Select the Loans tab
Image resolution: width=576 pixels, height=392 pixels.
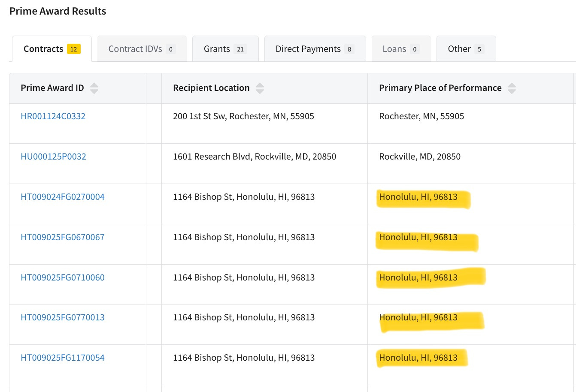click(401, 49)
